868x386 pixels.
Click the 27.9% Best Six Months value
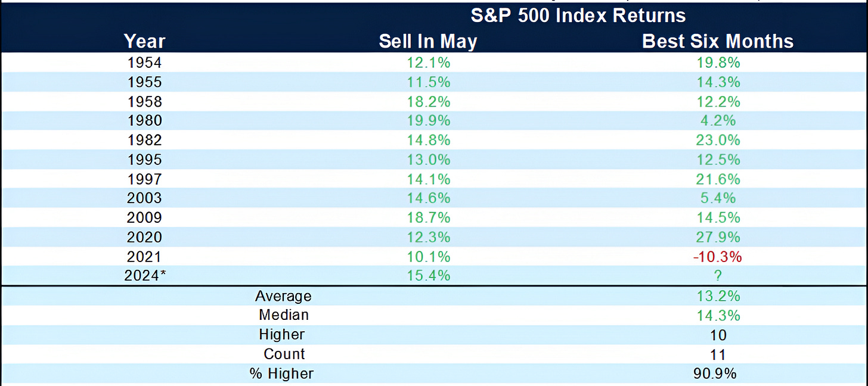point(718,237)
